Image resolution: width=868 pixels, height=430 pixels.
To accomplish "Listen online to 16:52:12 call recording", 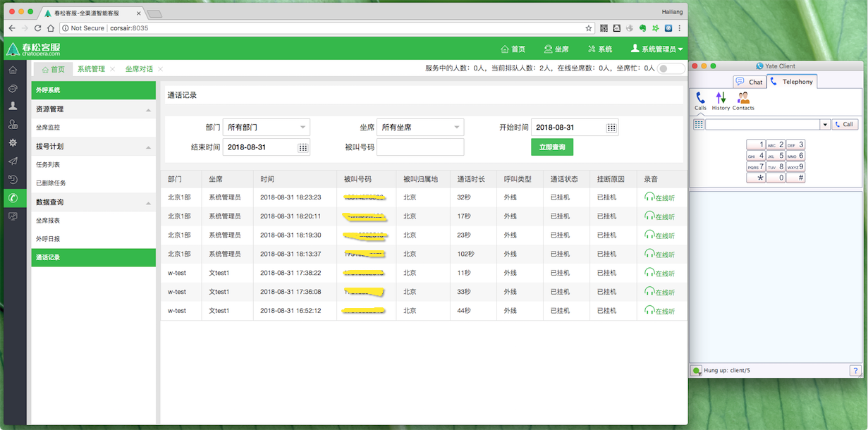I will click(x=659, y=311).
